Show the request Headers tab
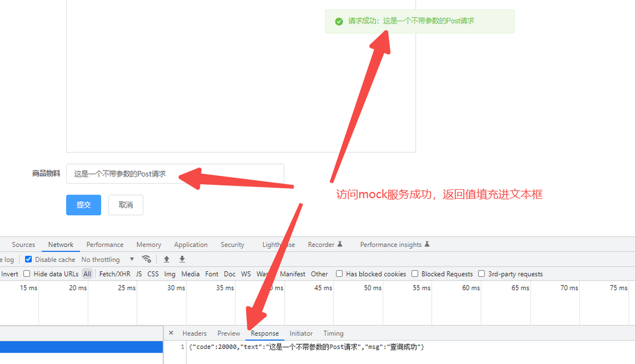635x364 pixels. tap(195, 333)
